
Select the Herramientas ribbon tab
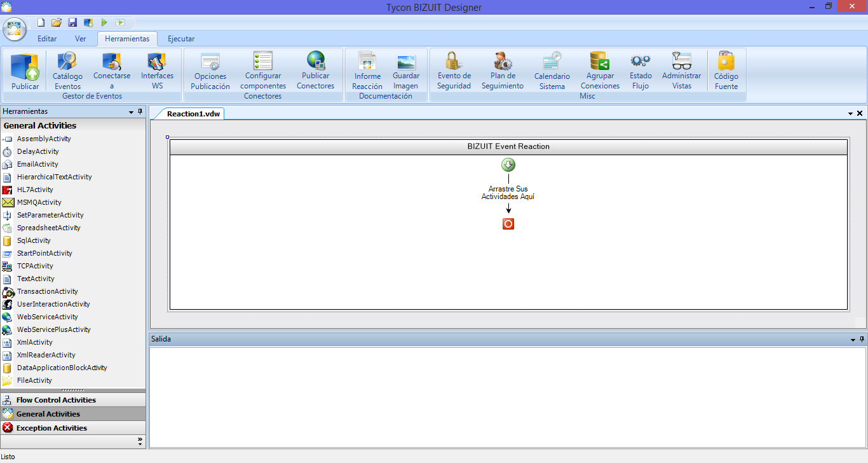127,39
